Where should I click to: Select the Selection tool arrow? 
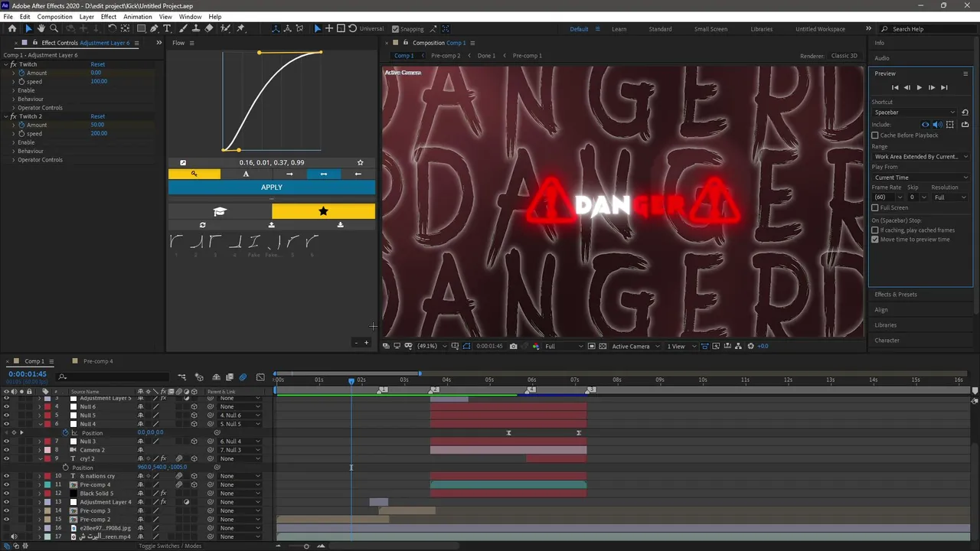tap(28, 28)
